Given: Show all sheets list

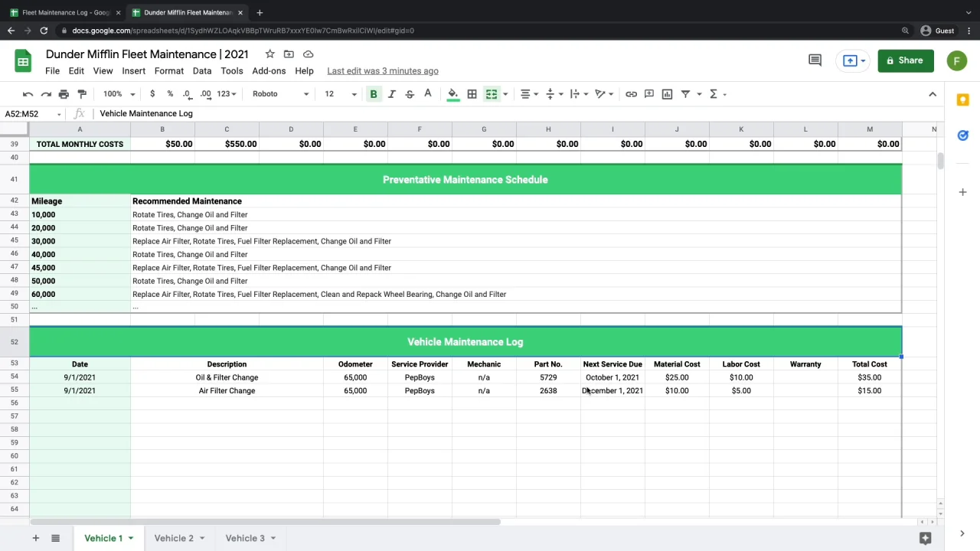Looking at the screenshot, I should coord(55,538).
